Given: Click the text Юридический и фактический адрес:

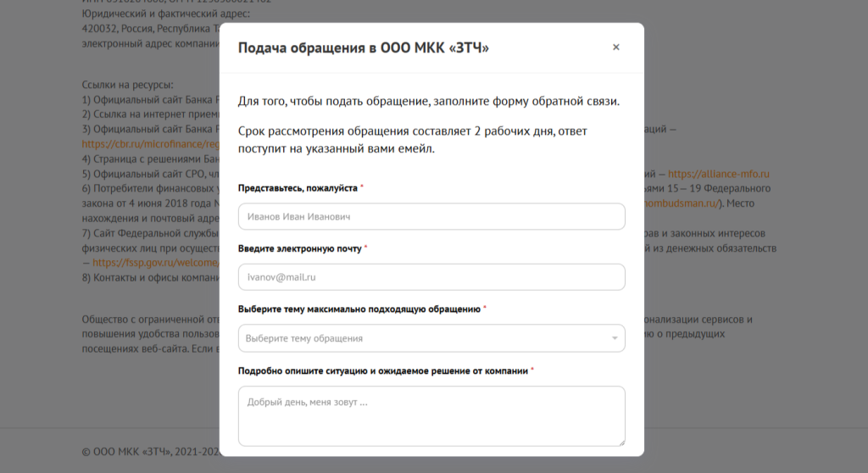Looking at the screenshot, I should 166,14.
